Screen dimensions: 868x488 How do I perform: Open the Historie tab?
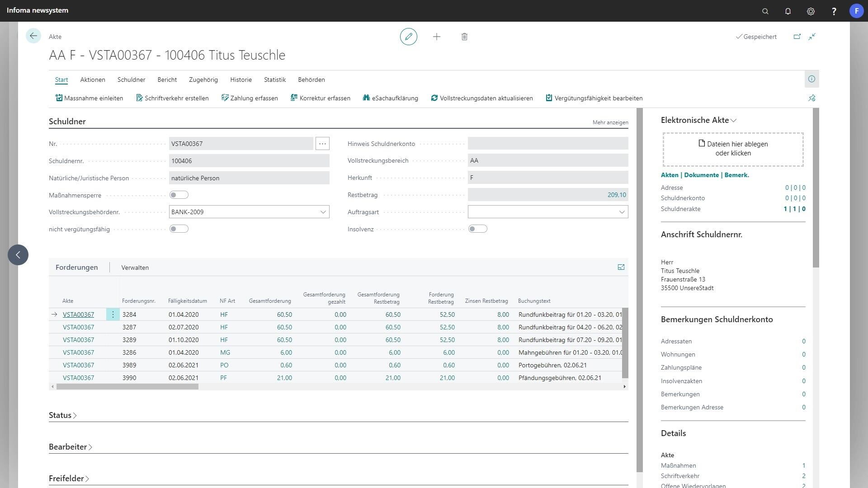(241, 80)
